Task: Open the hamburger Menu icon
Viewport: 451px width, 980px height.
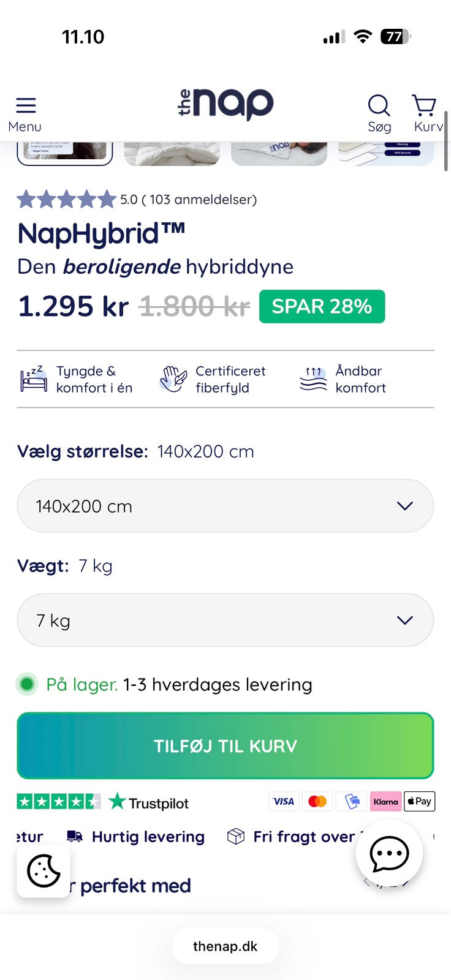Action: click(26, 105)
